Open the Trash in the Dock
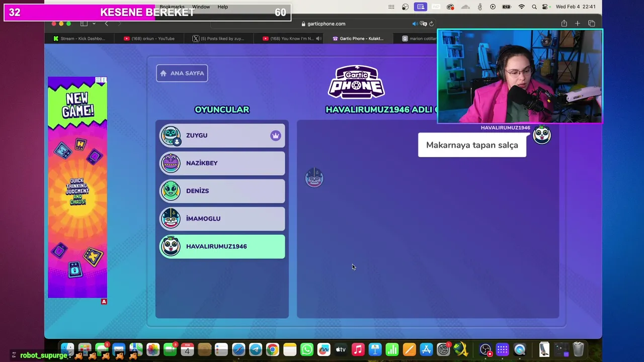This screenshot has height=362, width=644. (578, 349)
